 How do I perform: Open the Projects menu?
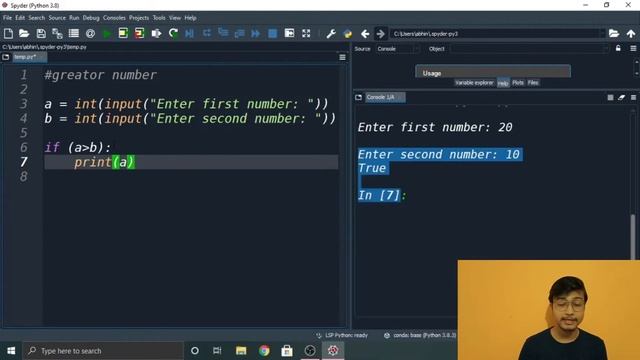tap(139, 18)
